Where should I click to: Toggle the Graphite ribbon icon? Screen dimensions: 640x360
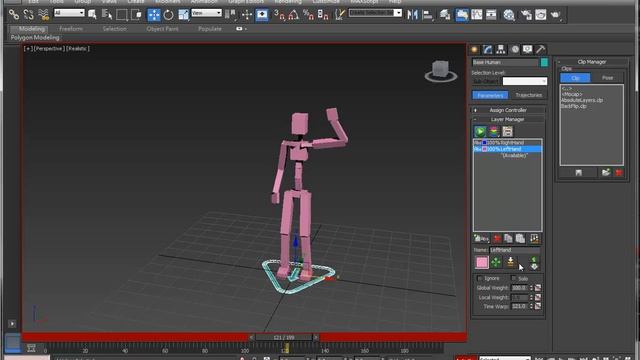pyautogui.click(x=462, y=15)
